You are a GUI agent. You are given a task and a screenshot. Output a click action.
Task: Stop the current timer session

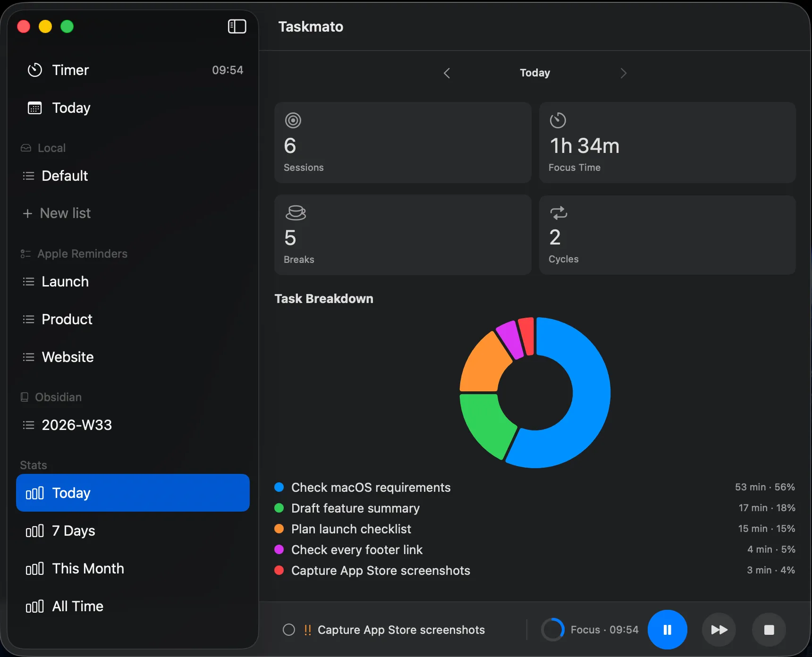769,630
